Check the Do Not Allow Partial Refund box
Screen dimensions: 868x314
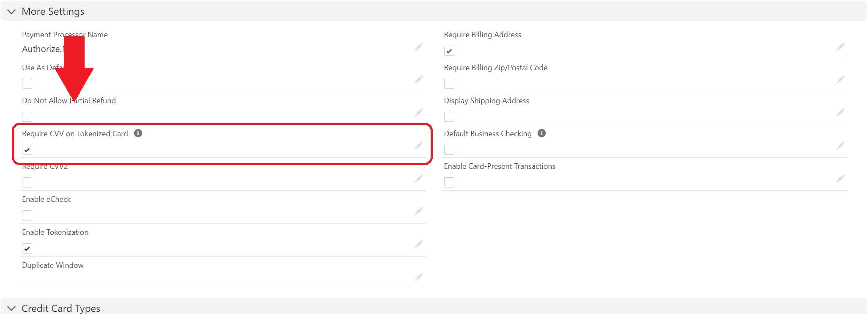pyautogui.click(x=27, y=117)
